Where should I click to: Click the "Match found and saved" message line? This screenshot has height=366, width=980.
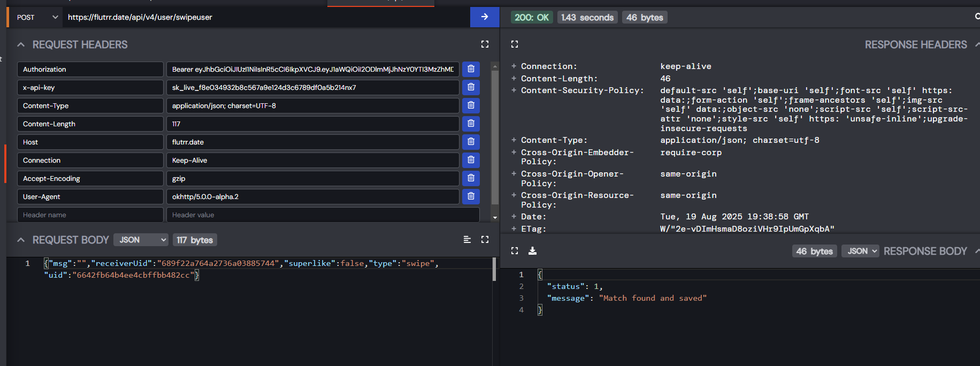(x=626, y=298)
